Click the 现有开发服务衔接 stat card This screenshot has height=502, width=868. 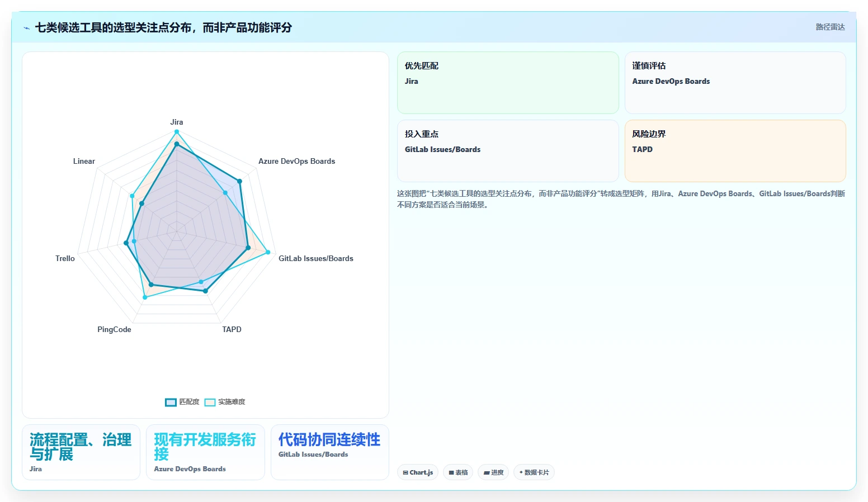coord(205,452)
